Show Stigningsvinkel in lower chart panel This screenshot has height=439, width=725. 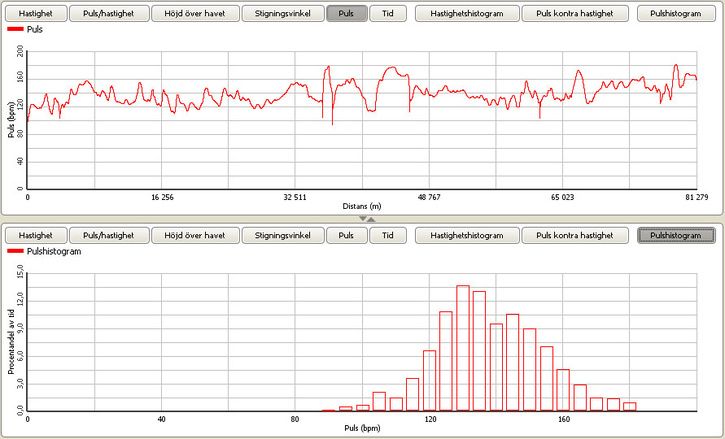(x=283, y=235)
